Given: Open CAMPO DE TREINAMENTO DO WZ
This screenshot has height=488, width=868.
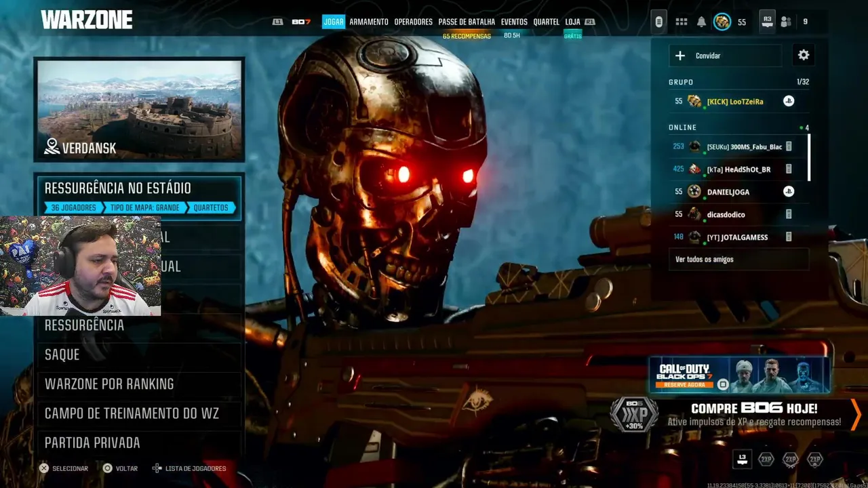Looking at the screenshot, I should click(139, 413).
